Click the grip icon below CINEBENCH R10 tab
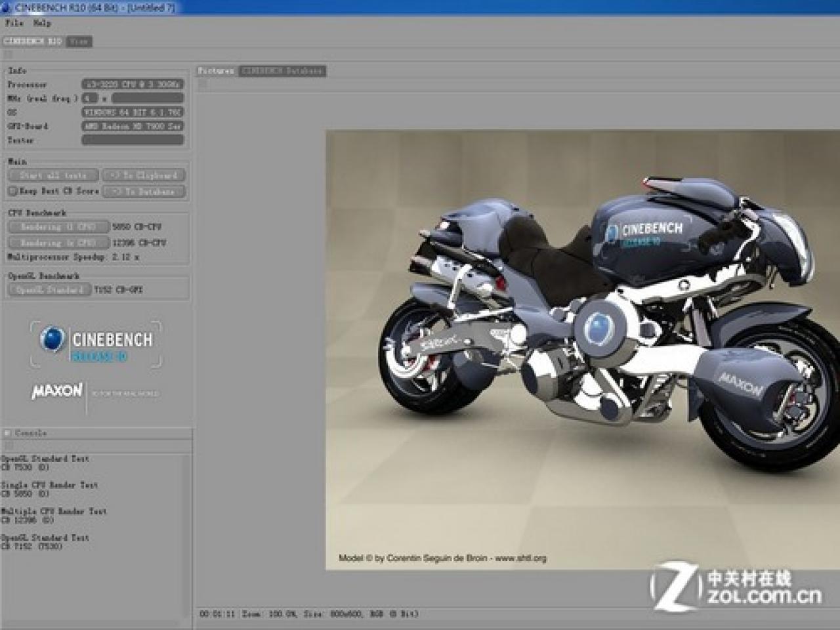840x630 pixels. 8,54
